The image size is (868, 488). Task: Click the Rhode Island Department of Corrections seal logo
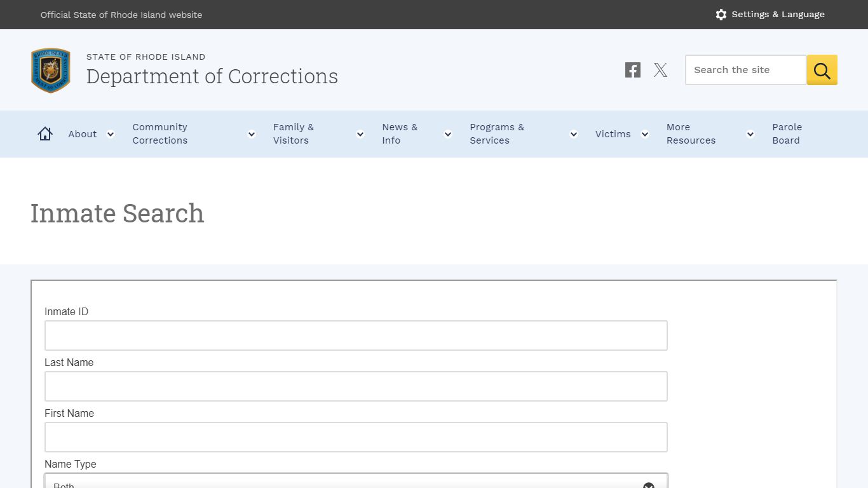(x=51, y=70)
